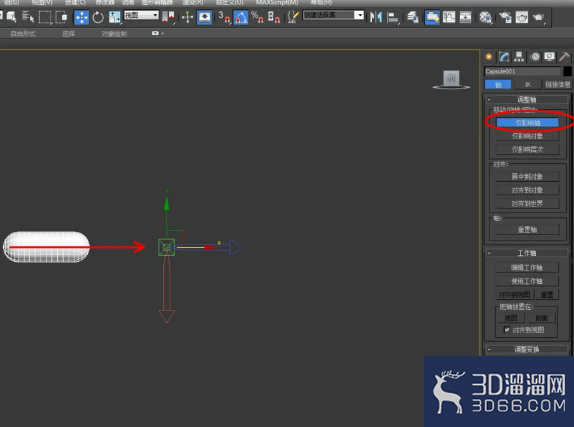The height and width of the screenshot is (427, 574).
Task: Open the MAXScript(M) menu
Action: click(x=277, y=3)
